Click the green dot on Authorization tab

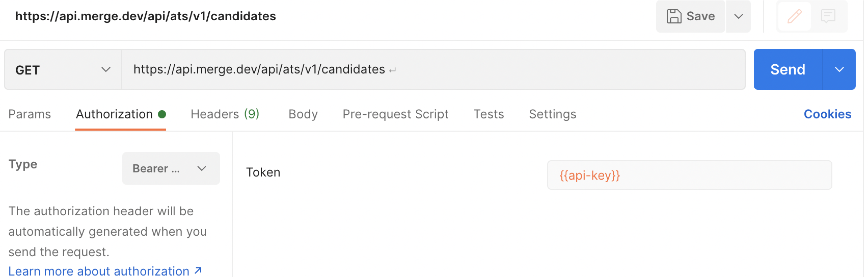click(x=162, y=114)
